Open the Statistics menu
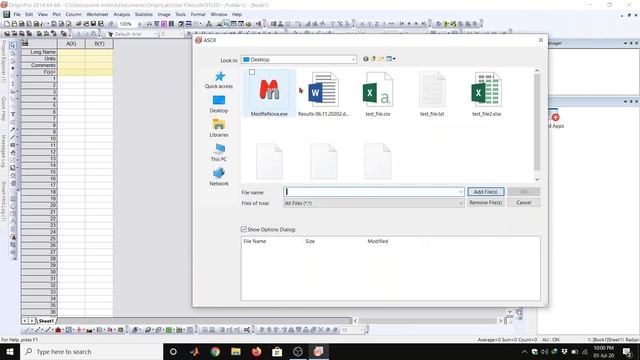The image size is (640, 360). click(144, 14)
